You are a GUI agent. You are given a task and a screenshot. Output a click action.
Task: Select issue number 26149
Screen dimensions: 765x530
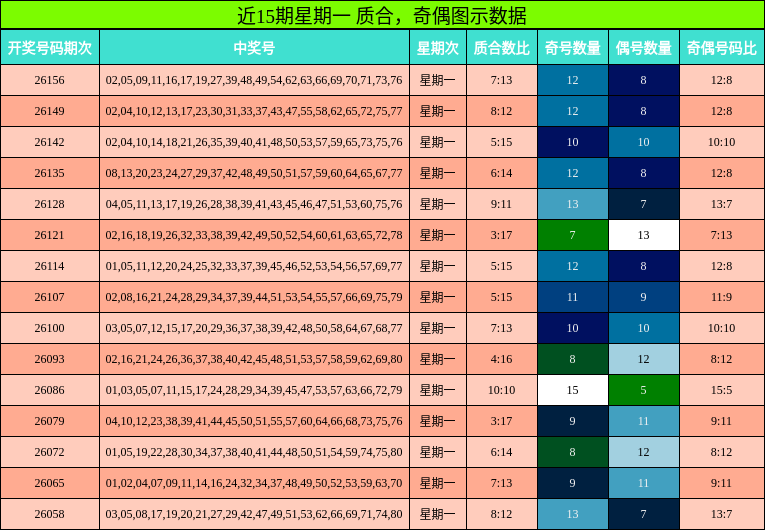tap(49, 111)
